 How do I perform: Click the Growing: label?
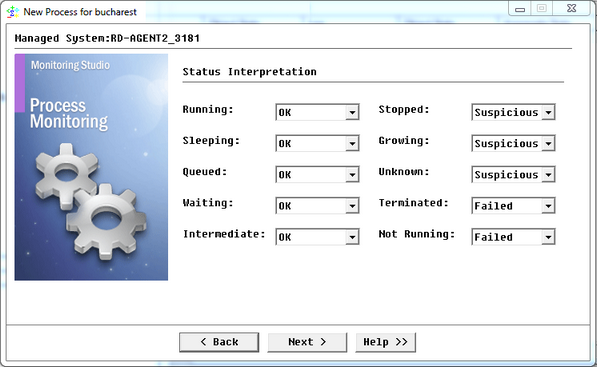coord(404,141)
